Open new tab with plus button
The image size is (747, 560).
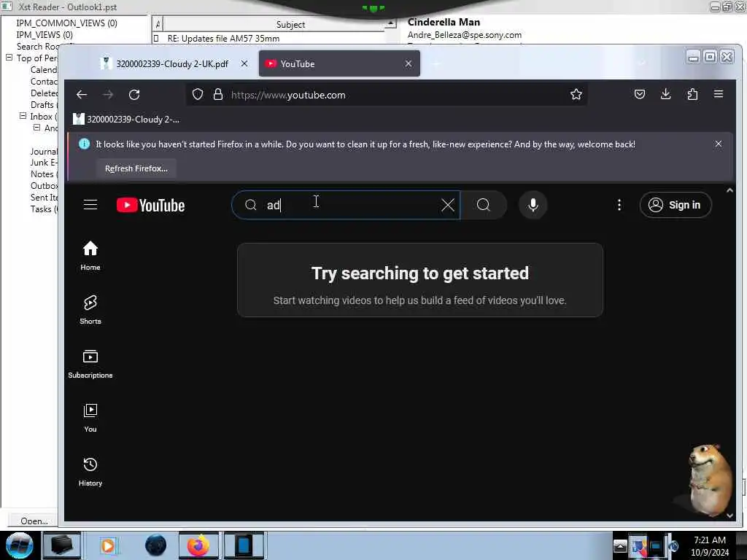[436, 64]
